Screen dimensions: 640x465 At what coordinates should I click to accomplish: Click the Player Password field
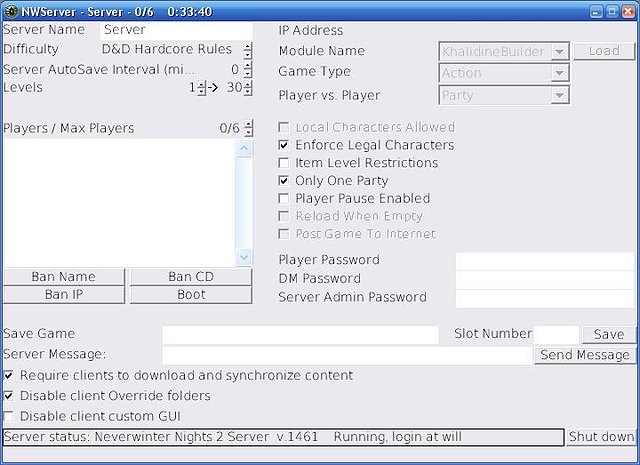point(545,260)
